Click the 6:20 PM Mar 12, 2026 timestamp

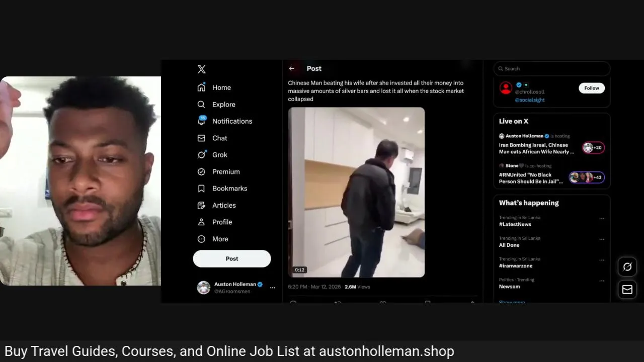click(314, 287)
